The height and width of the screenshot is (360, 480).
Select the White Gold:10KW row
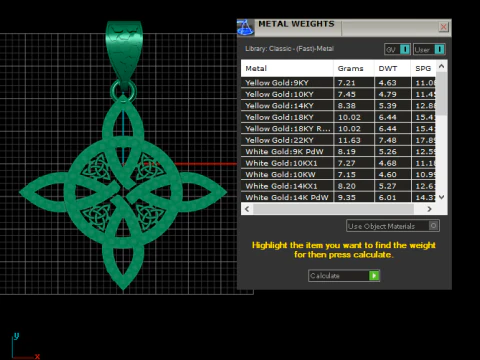[338, 175]
